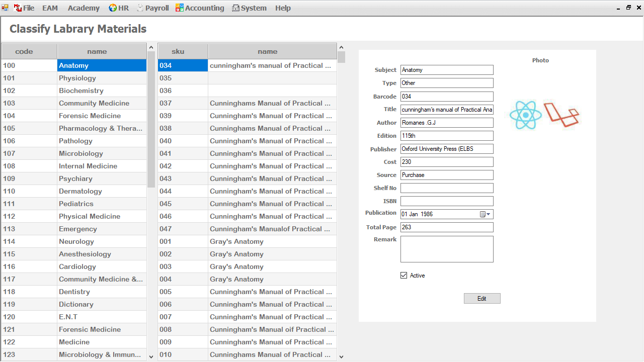This screenshot has height=362, width=644.
Task: Select sku 001 Gray's Anatomy row
Action: (x=247, y=241)
